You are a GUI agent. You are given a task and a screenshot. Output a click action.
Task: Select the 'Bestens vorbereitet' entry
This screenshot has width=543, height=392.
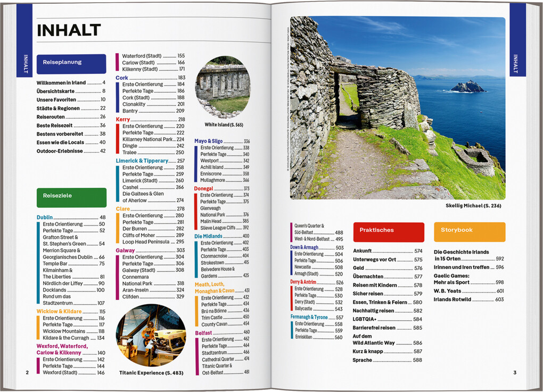[x=71, y=134]
